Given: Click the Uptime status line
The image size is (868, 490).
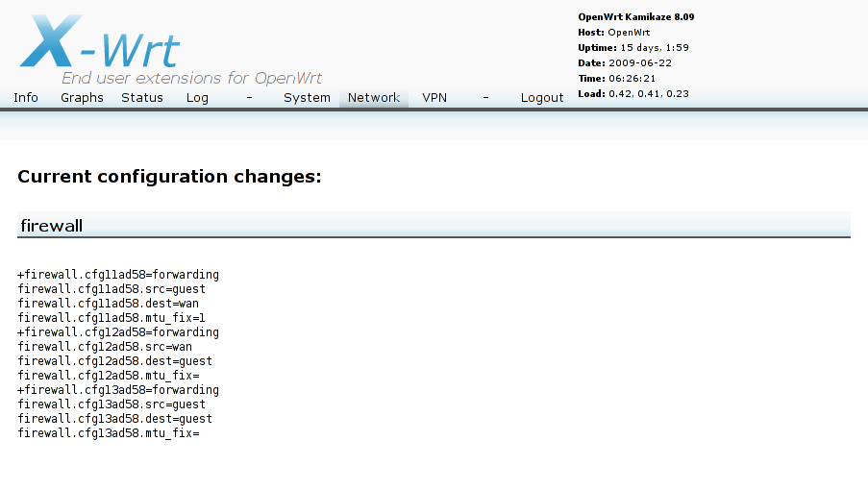Looking at the screenshot, I should [632, 48].
